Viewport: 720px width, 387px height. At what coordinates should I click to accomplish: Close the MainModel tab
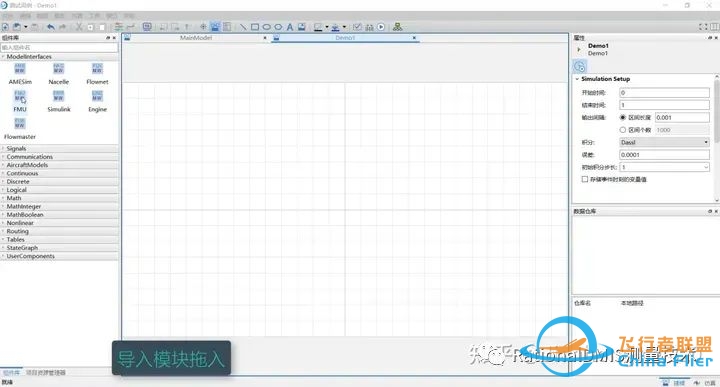[265, 38]
